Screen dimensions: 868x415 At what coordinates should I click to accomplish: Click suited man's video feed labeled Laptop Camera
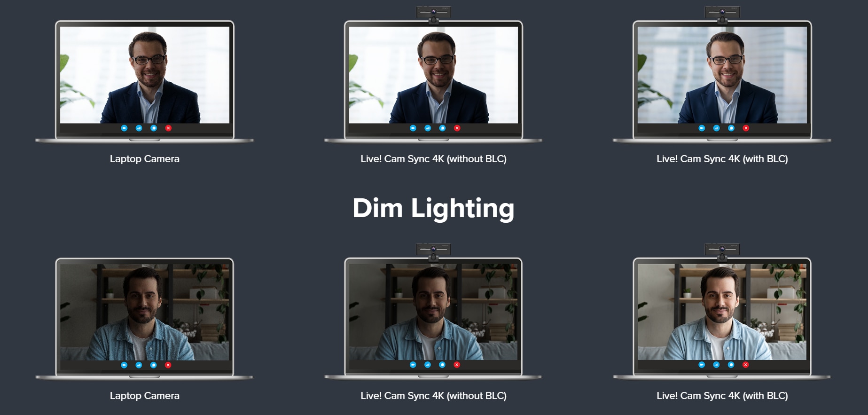[x=145, y=75]
